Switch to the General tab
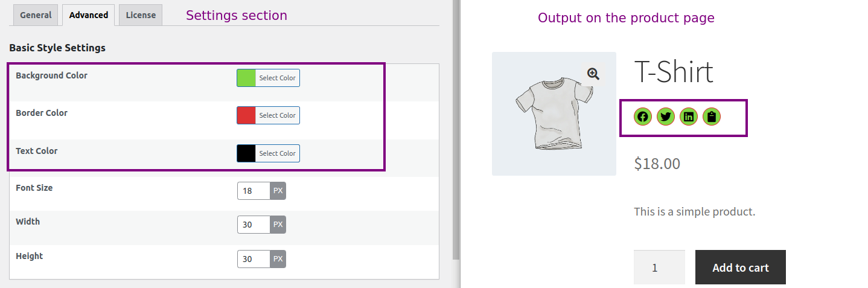This screenshot has width=868, height=288. click(x=36, y=15)
